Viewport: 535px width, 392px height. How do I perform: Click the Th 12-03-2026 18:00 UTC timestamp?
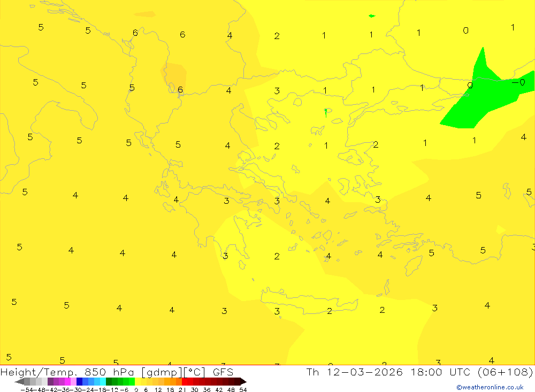coord(388,372)
